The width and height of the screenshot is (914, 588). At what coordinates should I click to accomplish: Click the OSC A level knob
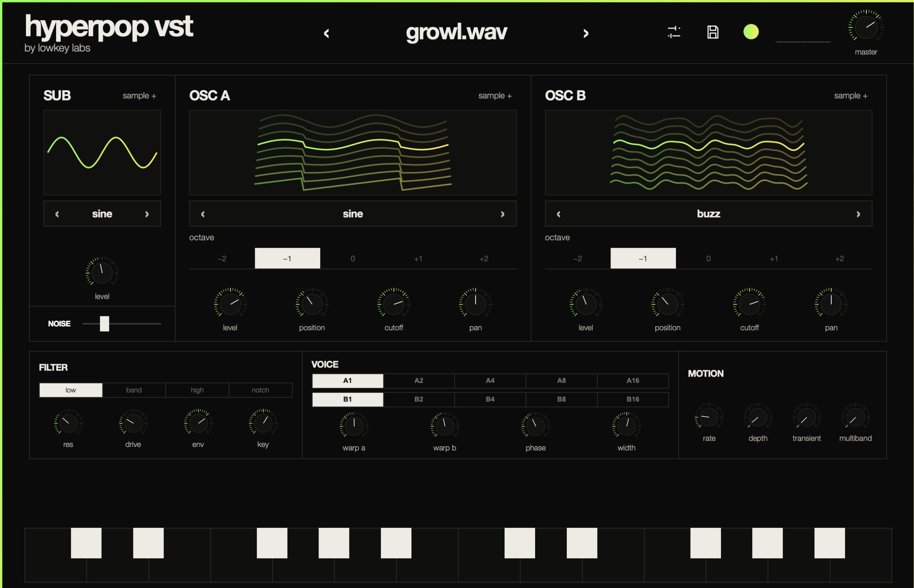click(230, 304)
